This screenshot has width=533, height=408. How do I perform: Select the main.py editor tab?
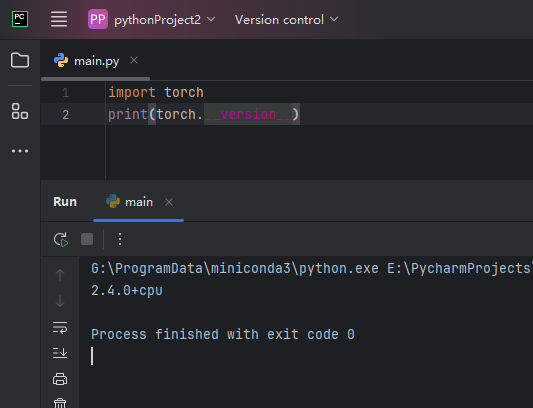(87, 61)
